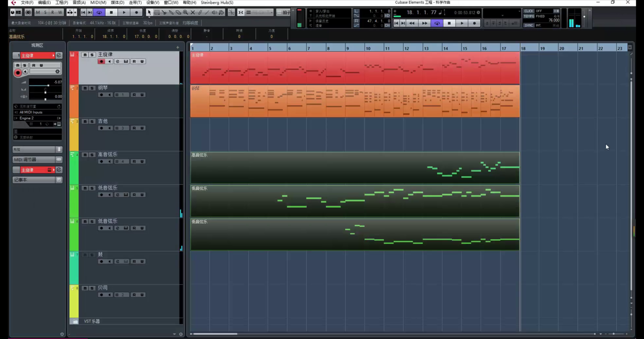Viewport: 644px width, 339px height.
Task: Select the Range Selection tool
Action: (x=157, y=12)
